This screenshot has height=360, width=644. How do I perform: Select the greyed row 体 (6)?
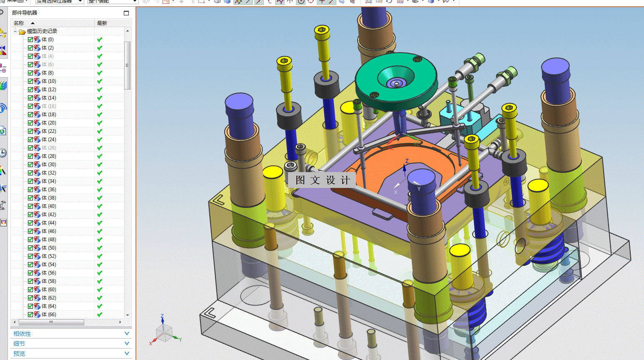(48, 65)
